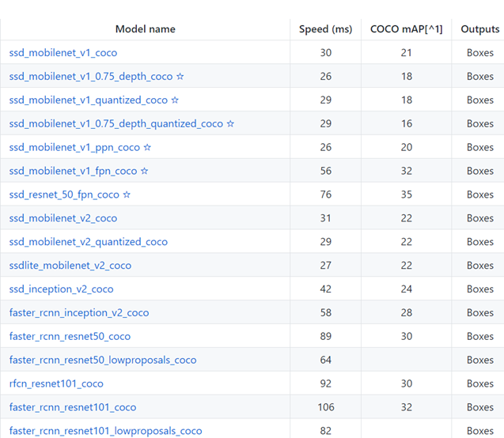Click the Outputs column header
504x438 pixels.
[480, 29]
